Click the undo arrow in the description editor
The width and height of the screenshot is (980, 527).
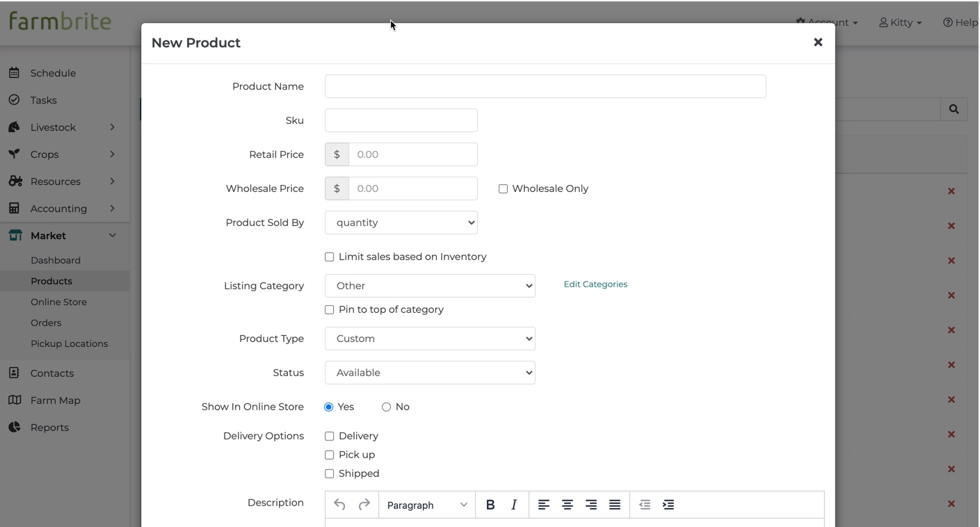[x=339, y=505]
